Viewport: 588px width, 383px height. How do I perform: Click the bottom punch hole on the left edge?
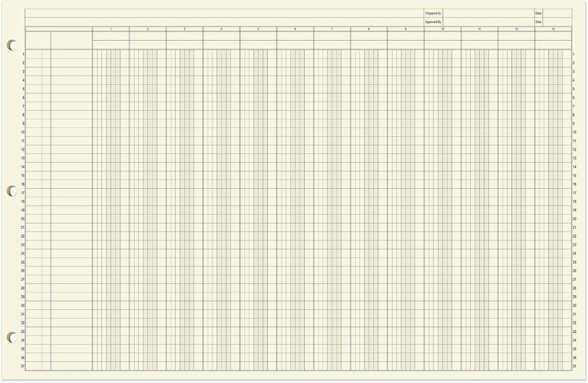click(12, 338)
